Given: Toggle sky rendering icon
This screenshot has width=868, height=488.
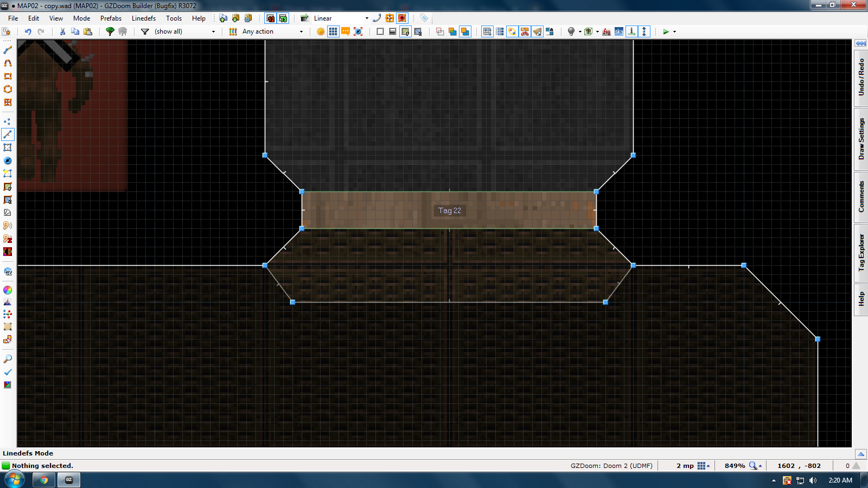Looking at the screenshot, I should [619, 31].
